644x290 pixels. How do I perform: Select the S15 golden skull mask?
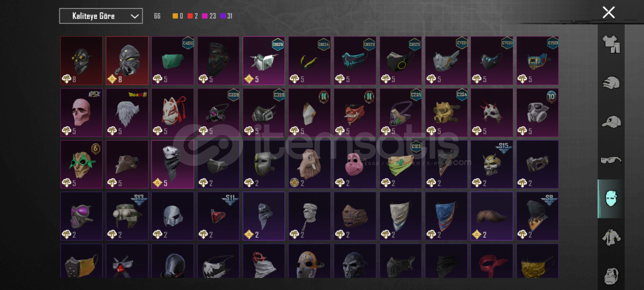point(492,164)
